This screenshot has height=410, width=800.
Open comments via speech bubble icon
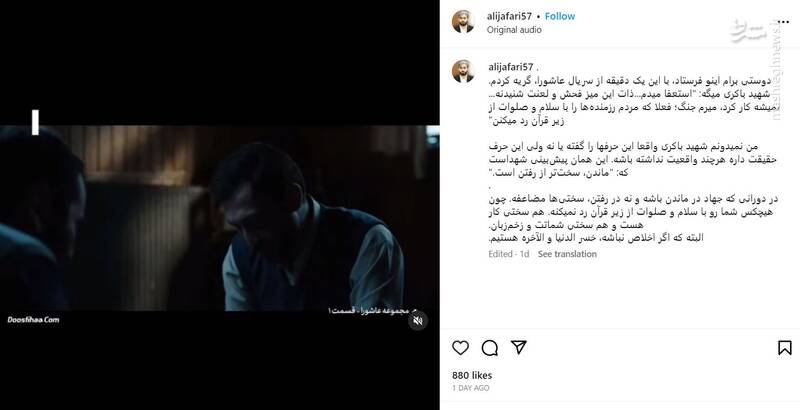490,348
